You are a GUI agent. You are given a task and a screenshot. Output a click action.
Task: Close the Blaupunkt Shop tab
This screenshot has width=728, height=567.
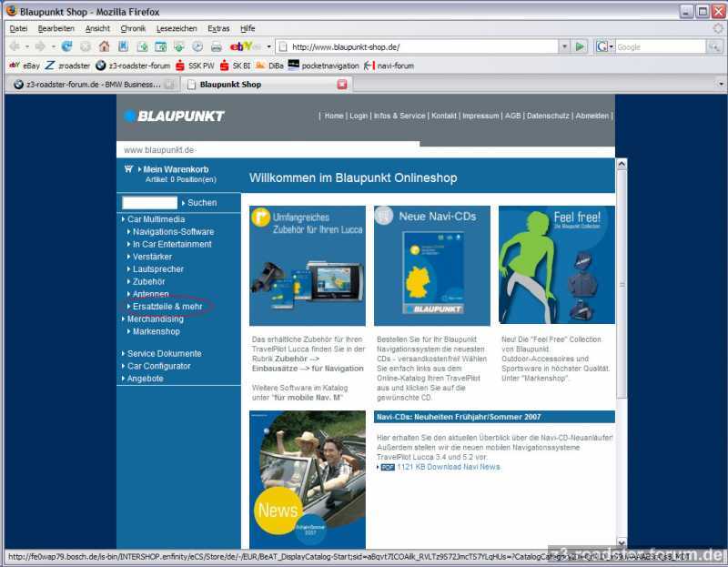coord(342,85)
